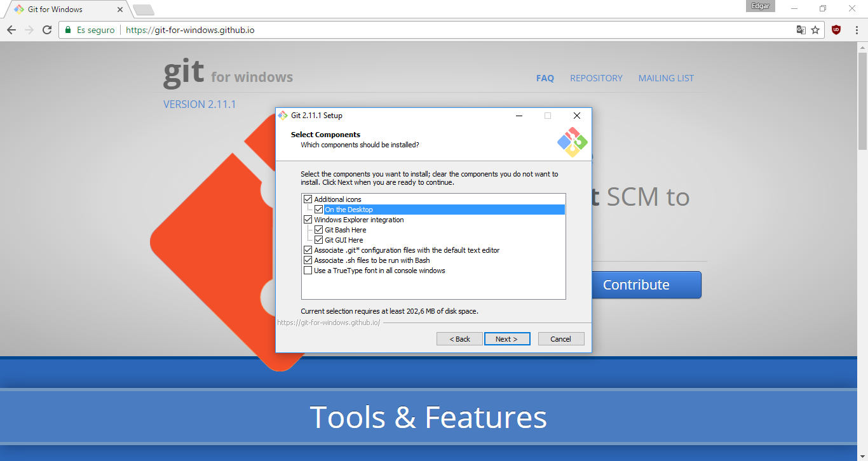Bookmark this page with star icon
868x461 pixels.
(x=815, y=30)
